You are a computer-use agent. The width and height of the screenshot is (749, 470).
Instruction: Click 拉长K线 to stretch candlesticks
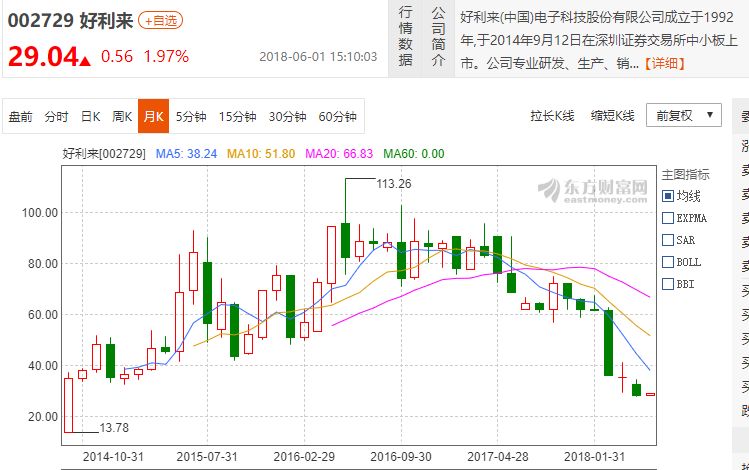coord(552,116)
